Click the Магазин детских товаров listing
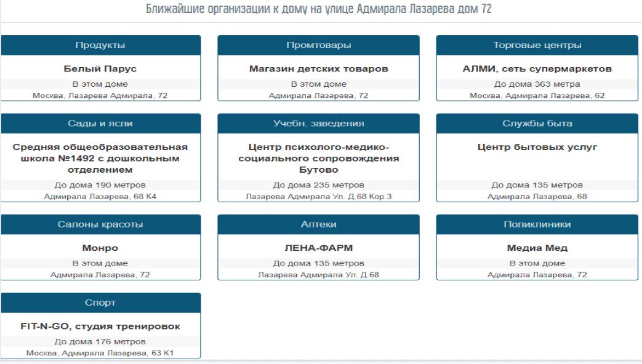The image size is (642, 364). click(x=318, y=68)
